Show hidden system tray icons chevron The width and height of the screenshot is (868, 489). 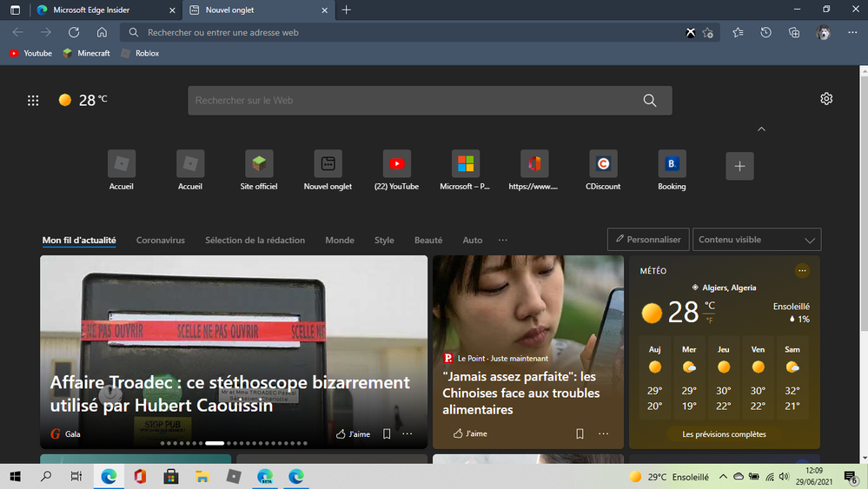coord(723,476)
